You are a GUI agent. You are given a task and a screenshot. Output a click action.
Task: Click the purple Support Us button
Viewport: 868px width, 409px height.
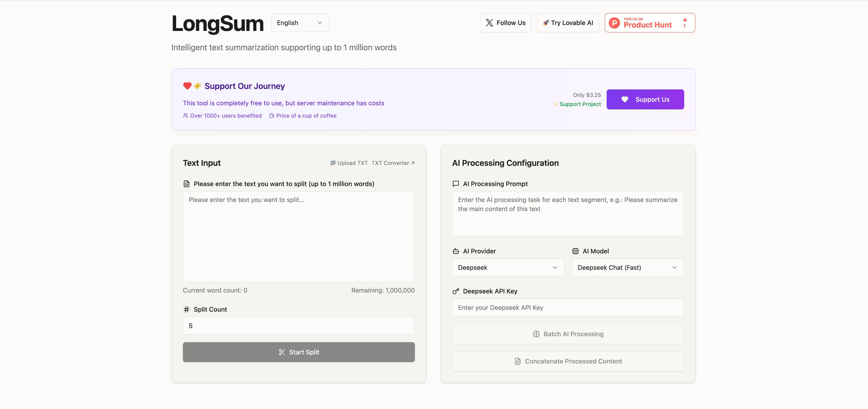(645, 99)
